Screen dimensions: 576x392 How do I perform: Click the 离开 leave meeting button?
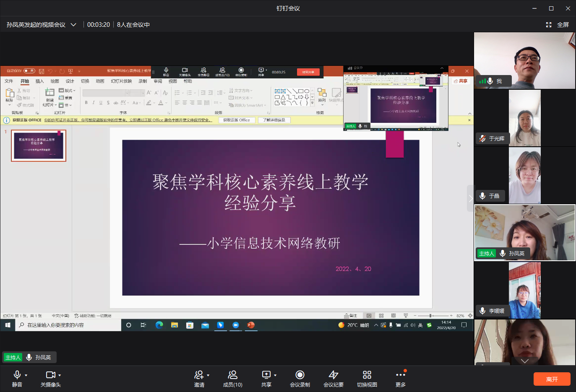point(552,379)
